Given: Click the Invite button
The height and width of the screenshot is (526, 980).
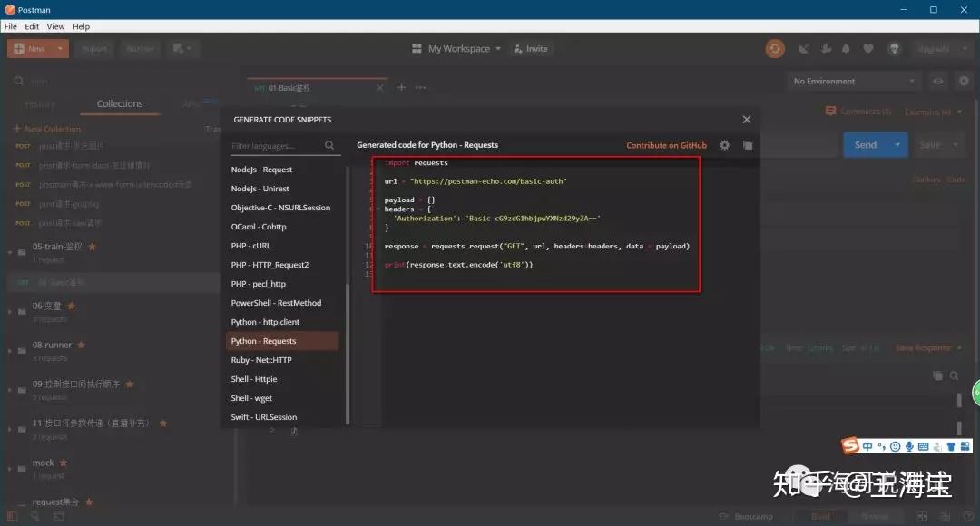Looking at the screenshot, I should [x=531, y=49].
